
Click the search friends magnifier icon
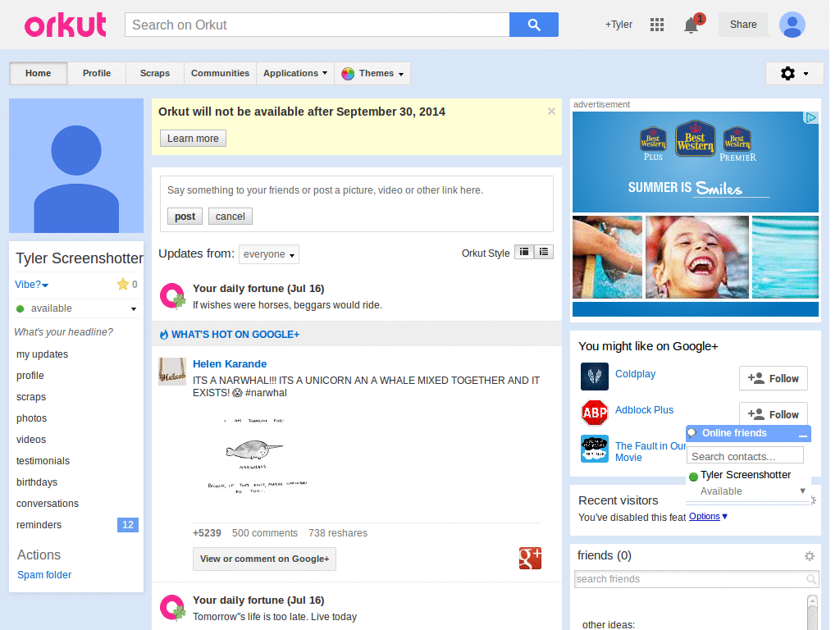pos(811,579)
